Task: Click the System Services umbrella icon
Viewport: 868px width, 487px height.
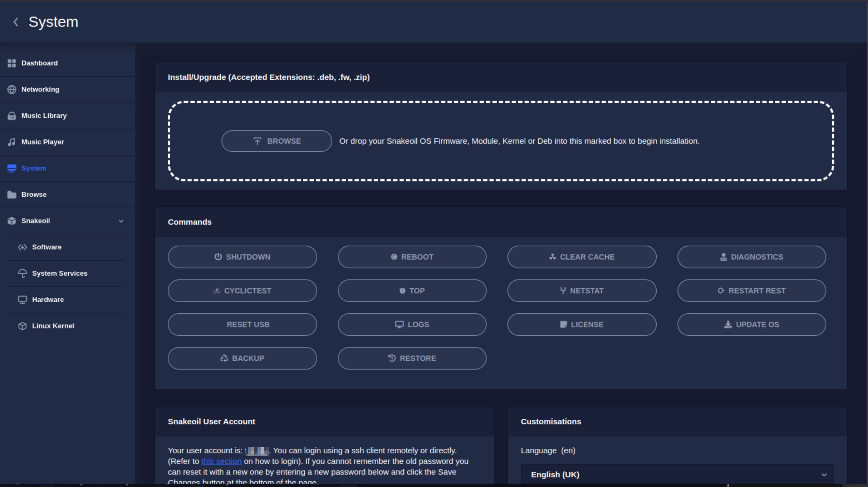Action: pos(23,274)
